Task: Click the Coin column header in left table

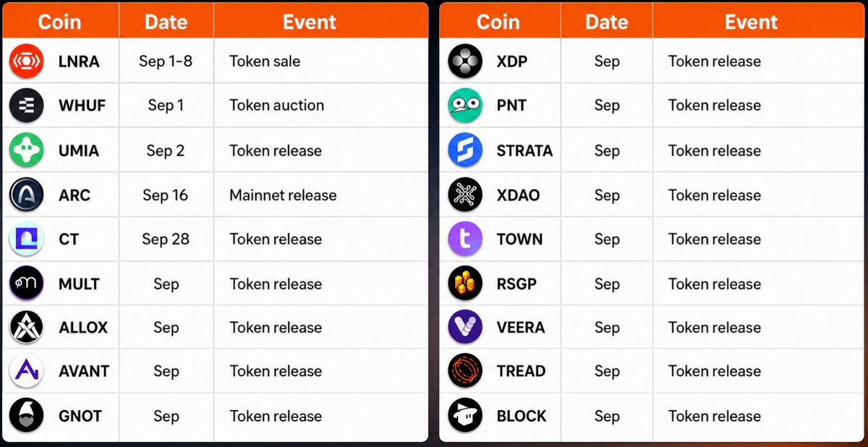Action: [x=59, y=22]
